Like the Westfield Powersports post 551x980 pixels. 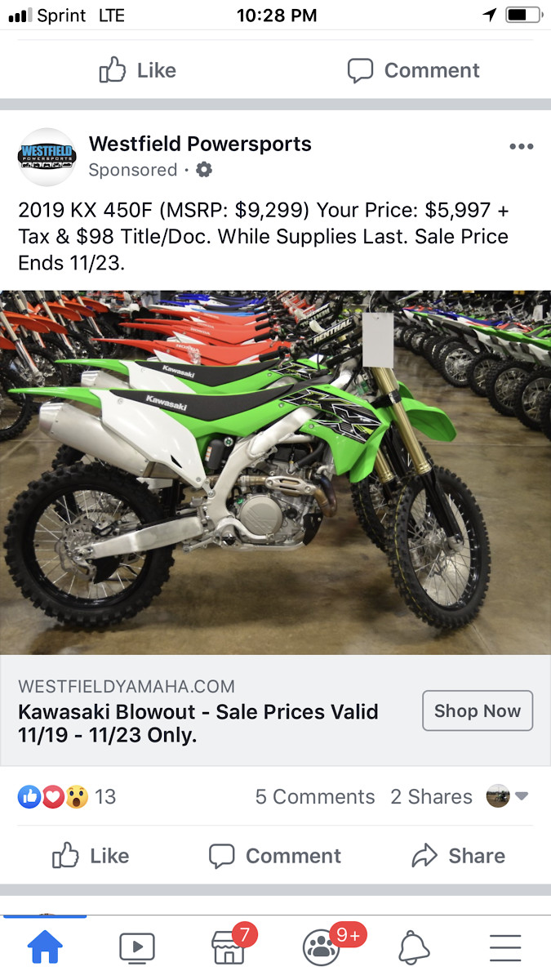tap(91, 855)
